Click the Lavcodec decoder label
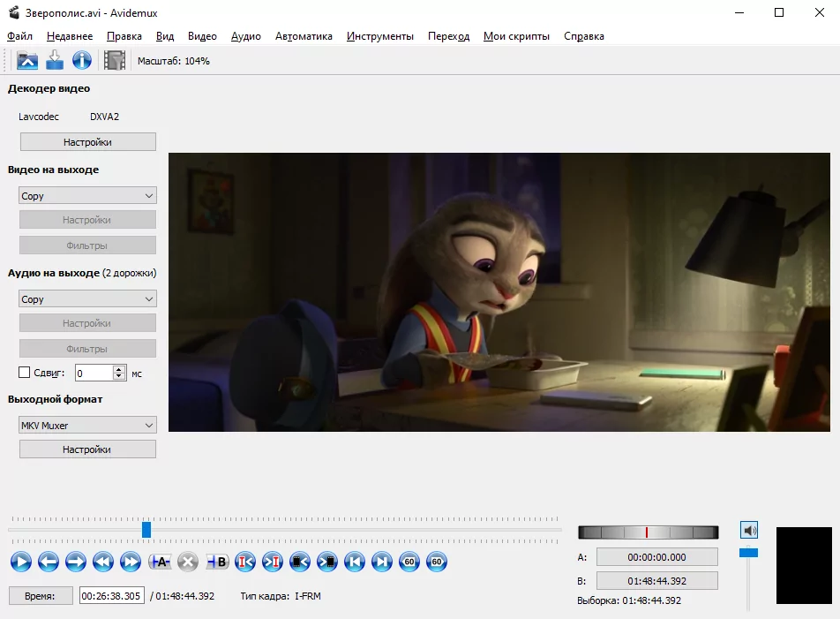The width and height of the screenshot is (840, 619). coord(39,117)
